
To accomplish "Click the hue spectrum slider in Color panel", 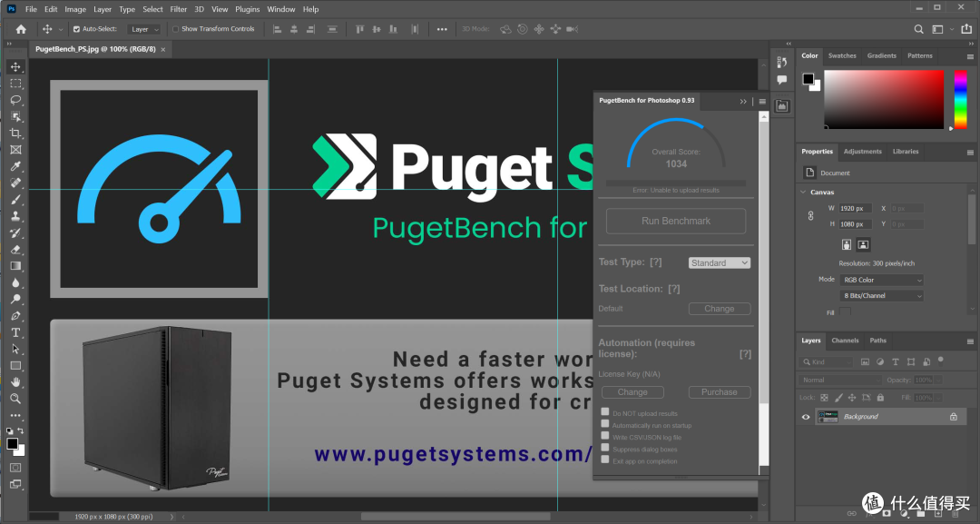I will 961,99.
